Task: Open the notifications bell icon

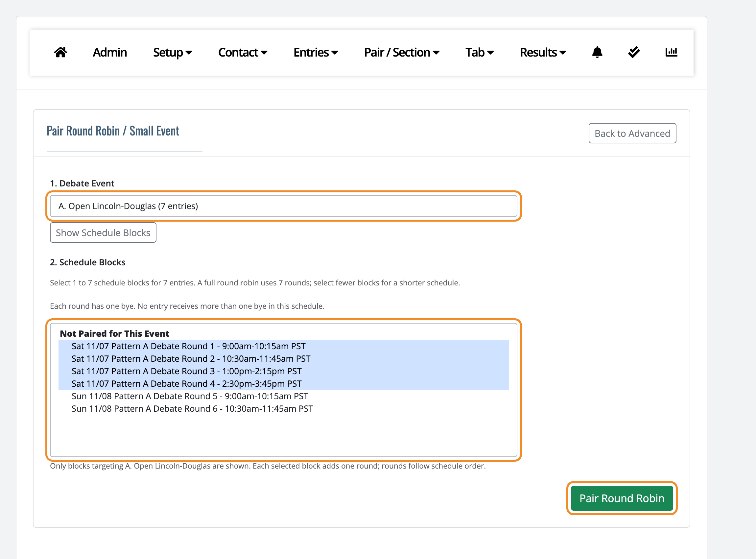Action: tap(597, 52)
